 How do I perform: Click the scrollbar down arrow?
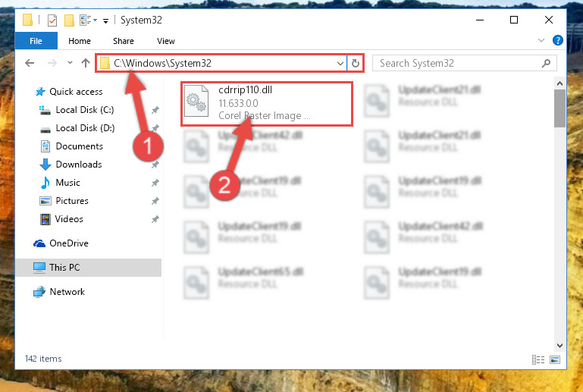(x=559, y=346)
